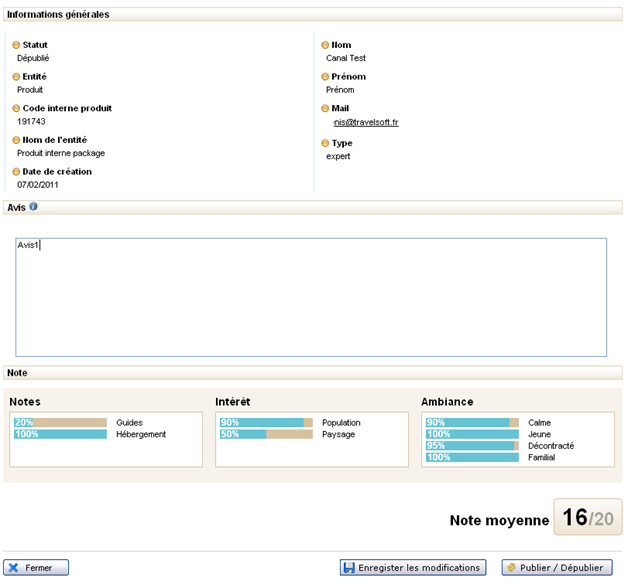
Task: Click the Statut field bullet icon
Action: [16, 45]
